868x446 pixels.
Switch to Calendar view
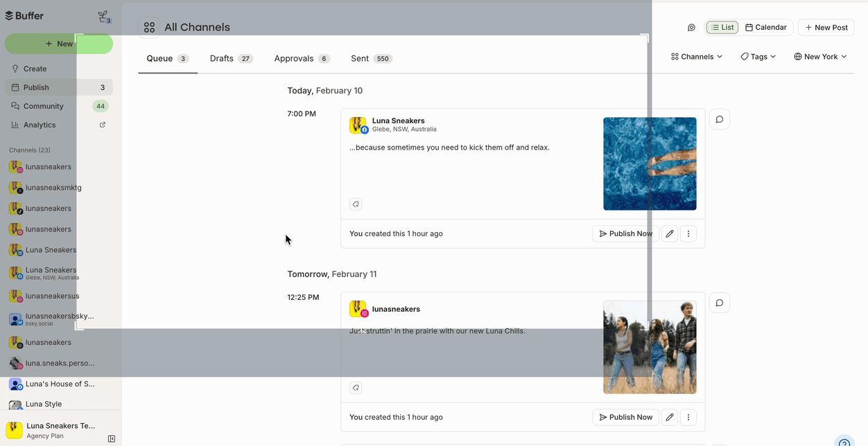[766, 28]
